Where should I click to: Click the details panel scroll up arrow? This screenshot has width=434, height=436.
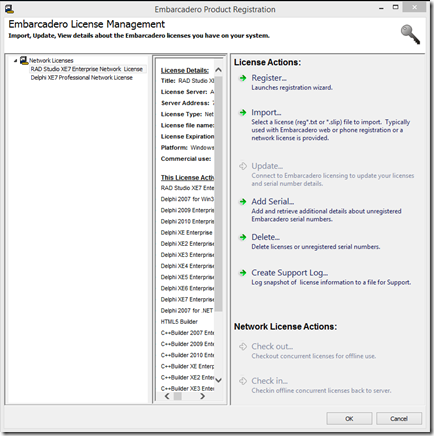coord(218,70)
